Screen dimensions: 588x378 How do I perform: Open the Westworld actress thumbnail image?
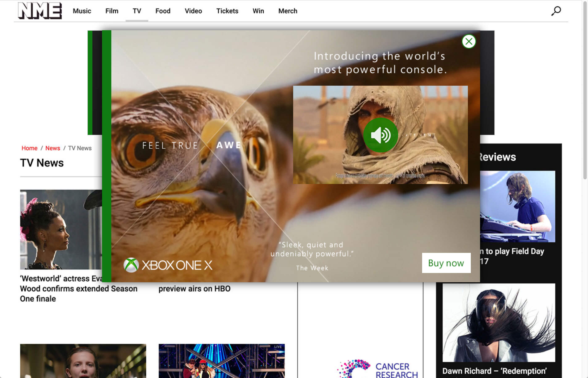(x=61, y=229)
